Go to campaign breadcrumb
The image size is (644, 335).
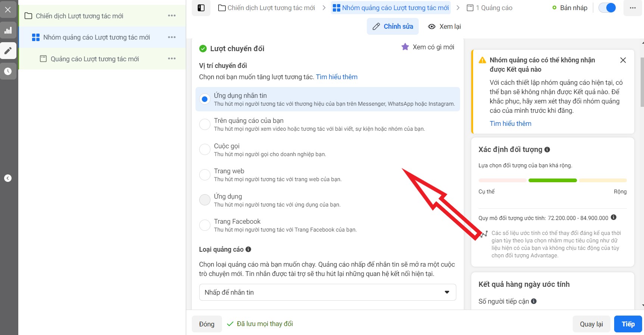[267, 8]
